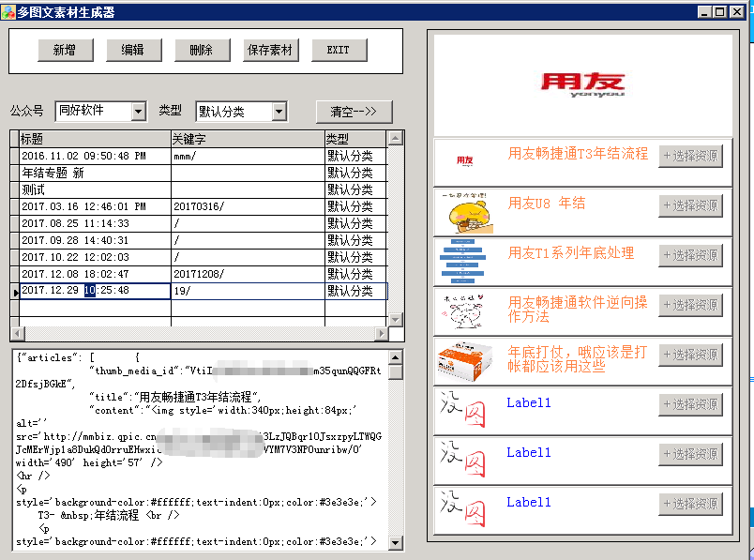
Task: Choose resource for 用友U8 年结
Action: tap(690, 206)
